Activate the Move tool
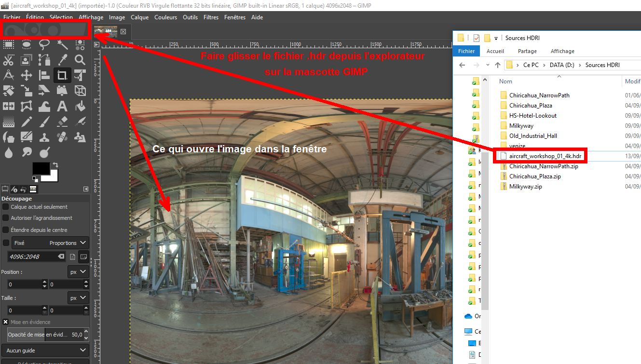The width and height of the screenshot is (641, 364). [27, 75]
